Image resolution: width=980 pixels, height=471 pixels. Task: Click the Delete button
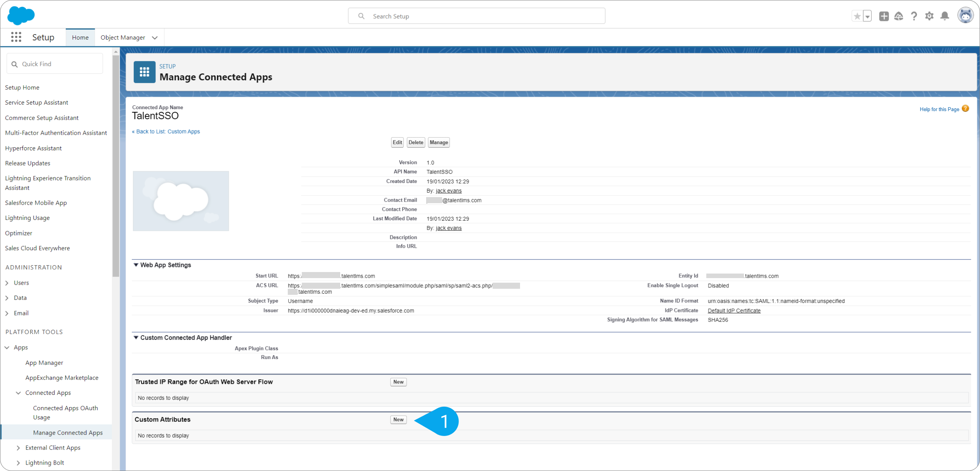click(x=416, y=142)
